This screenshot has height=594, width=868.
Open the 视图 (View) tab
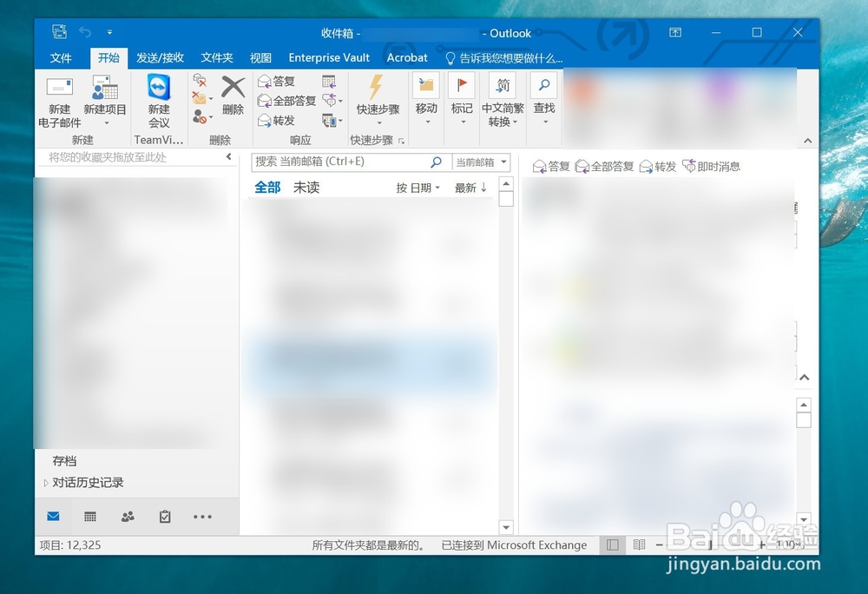260,57
